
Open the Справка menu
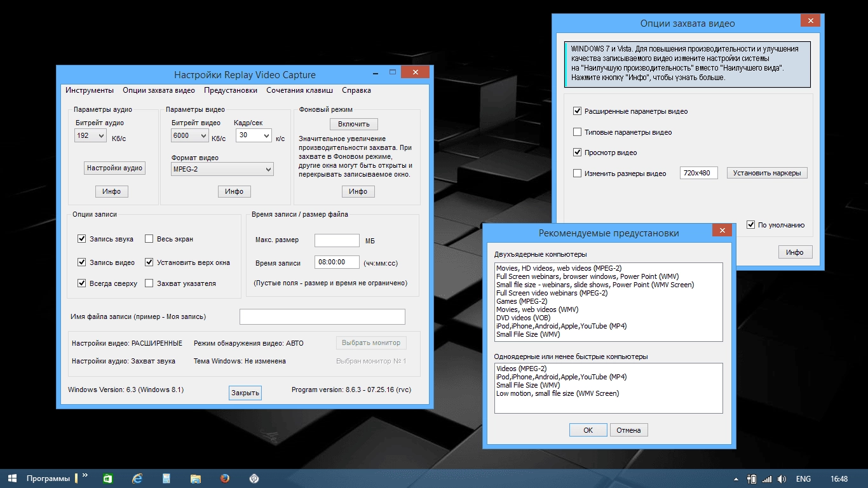coord(356,90)
